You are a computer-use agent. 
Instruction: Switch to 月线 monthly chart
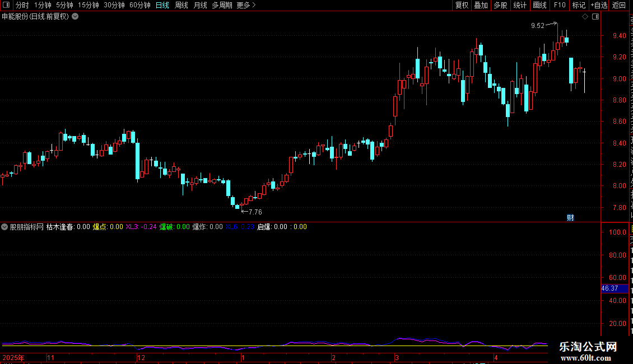200,5
